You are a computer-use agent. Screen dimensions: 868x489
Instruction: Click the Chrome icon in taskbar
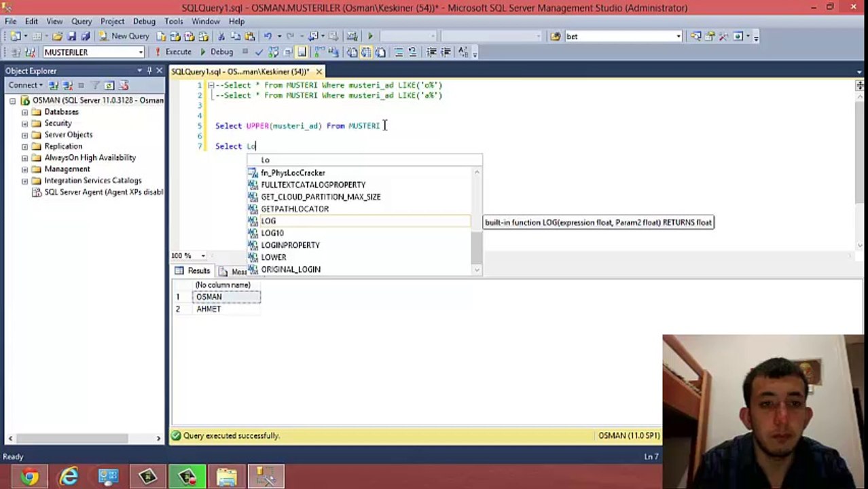(30, 477)
